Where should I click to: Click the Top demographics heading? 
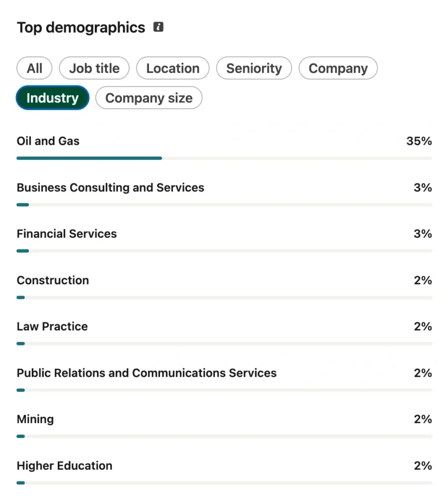pyautogui.click(x=81, y=27)
